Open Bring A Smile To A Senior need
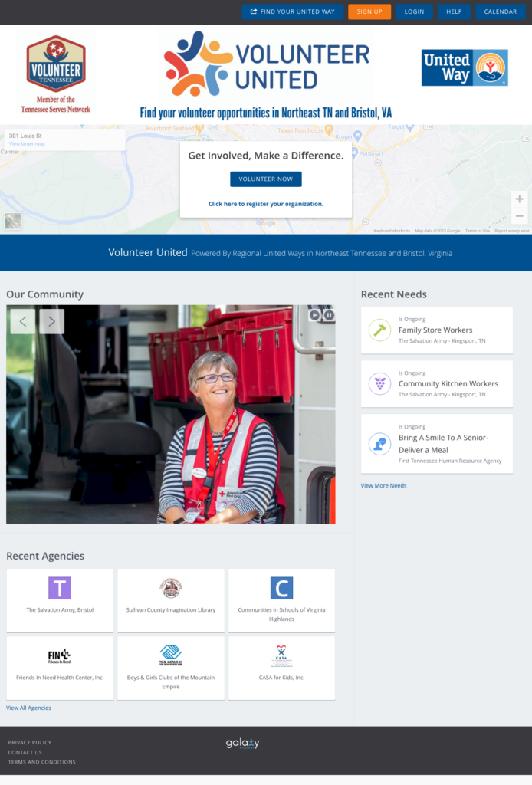 [443, 444]
